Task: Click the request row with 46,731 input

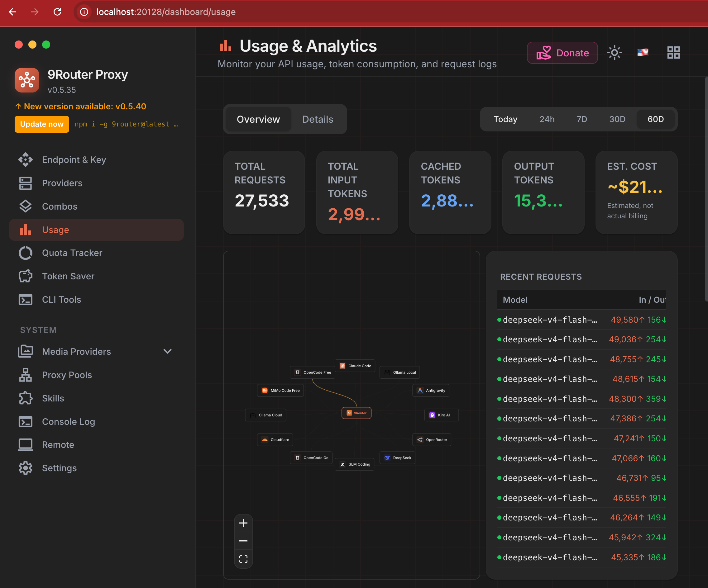Action: 582,478
